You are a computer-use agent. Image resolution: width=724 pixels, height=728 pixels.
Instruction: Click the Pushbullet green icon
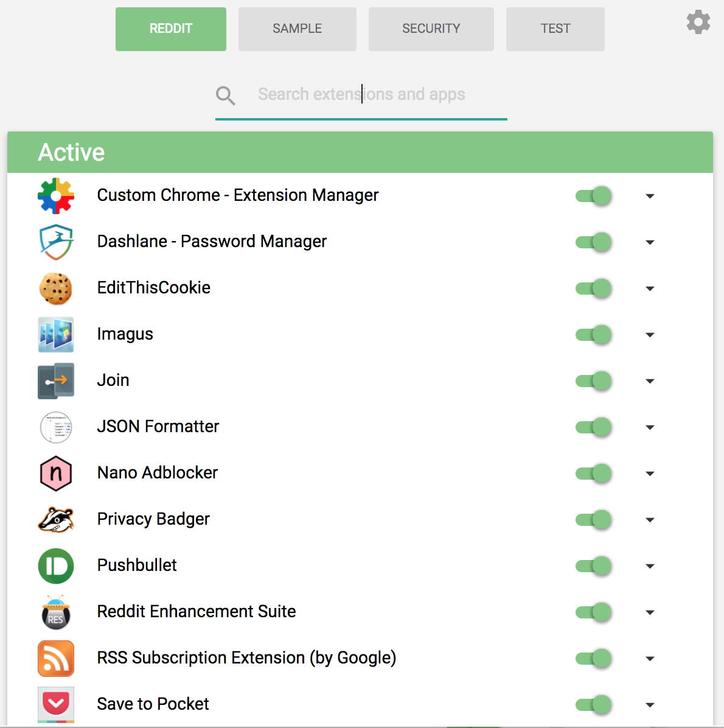[x=56, y=566]
